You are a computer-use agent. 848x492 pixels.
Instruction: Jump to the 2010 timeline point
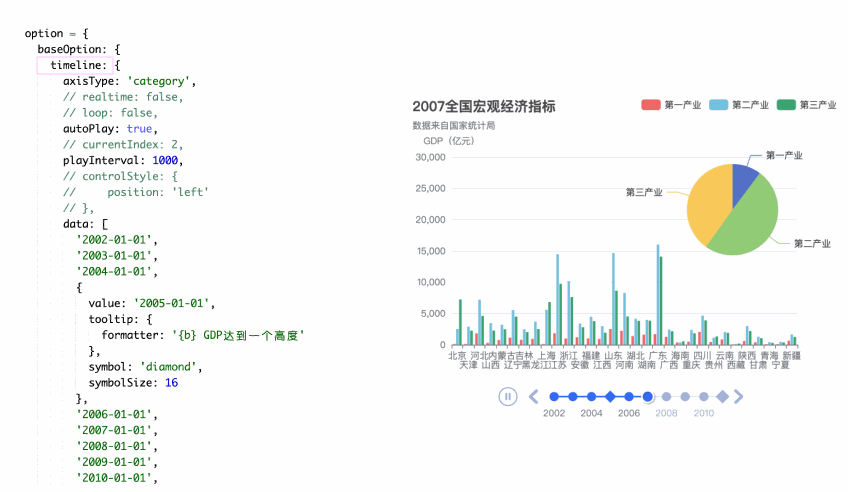(x=704, y=397)
